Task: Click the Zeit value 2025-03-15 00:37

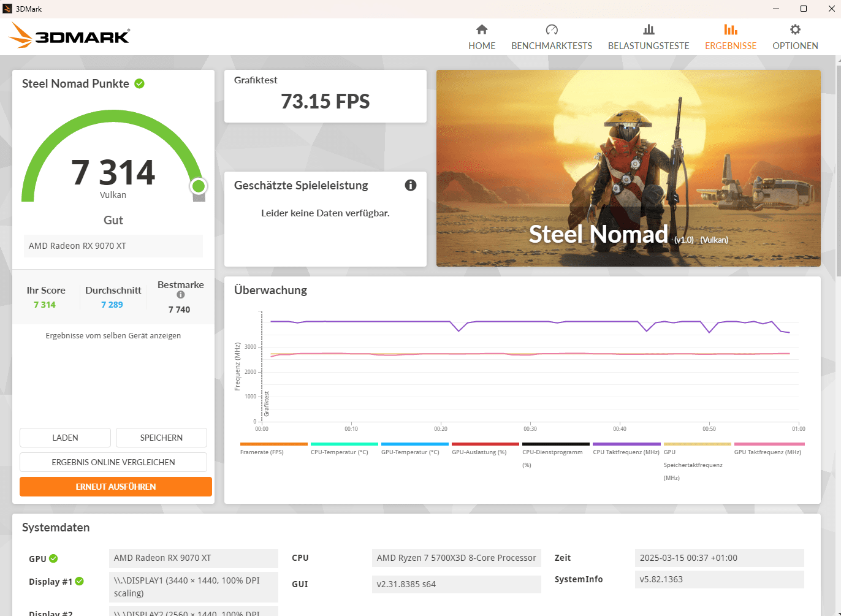Action: point(720,558)
